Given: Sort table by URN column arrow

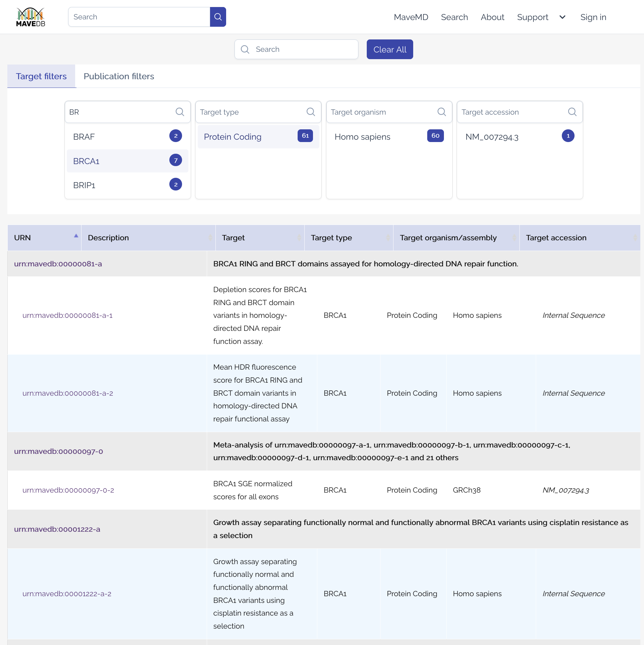Looking at the screenshot, I should [76, 236].
